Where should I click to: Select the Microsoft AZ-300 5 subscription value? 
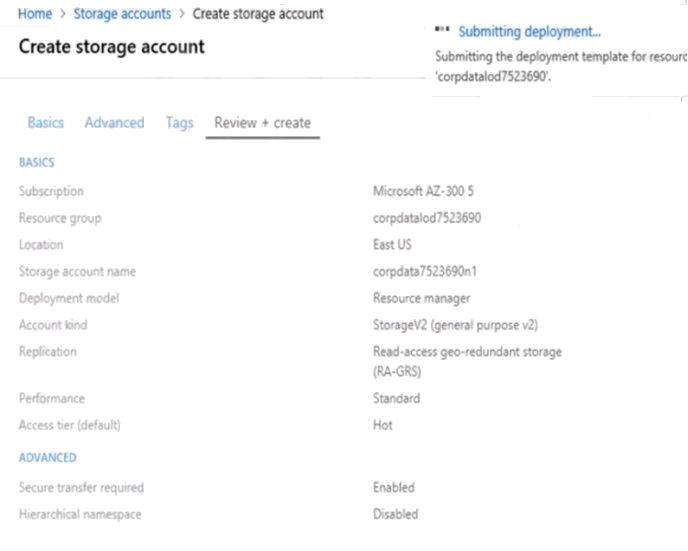(x=425, y=191)
